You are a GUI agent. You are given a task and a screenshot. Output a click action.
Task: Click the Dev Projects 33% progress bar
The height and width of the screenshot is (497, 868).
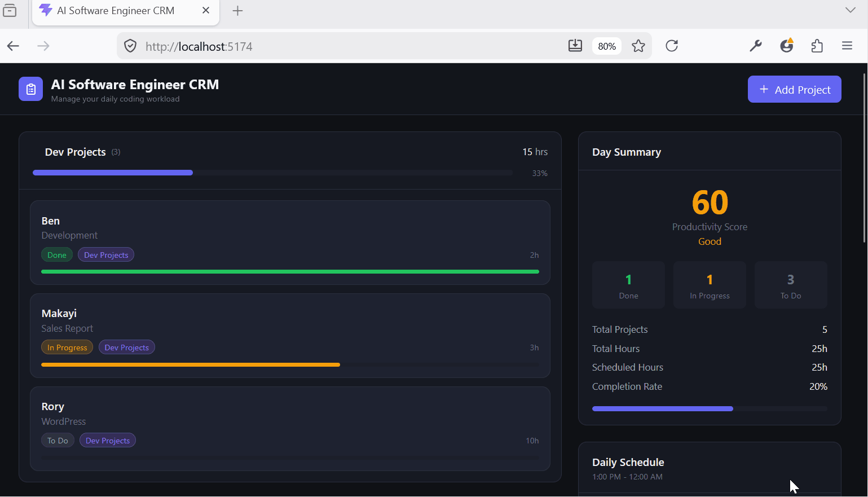click(272, 173)
